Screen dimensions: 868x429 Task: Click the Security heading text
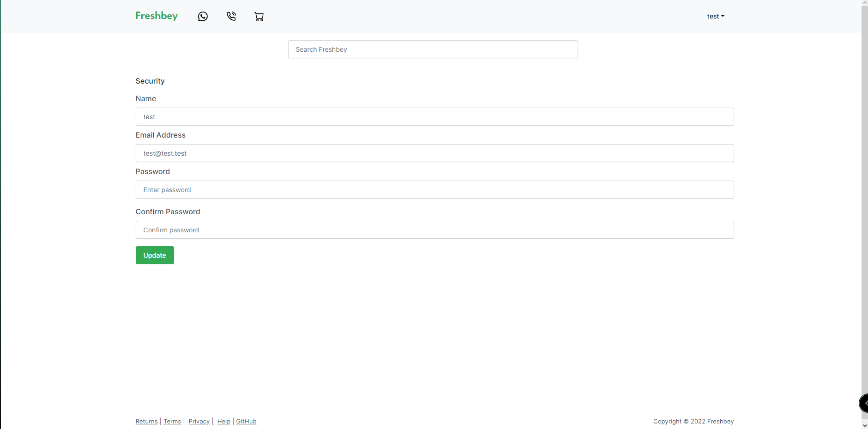150,81
